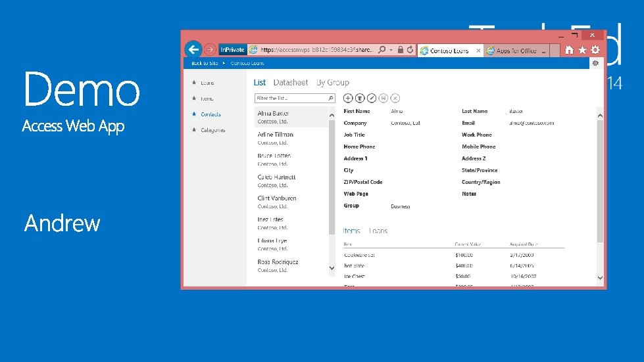Open browser Tools gear icon
644x362 pixels.
pyautogui.click(x=595, y=50)
